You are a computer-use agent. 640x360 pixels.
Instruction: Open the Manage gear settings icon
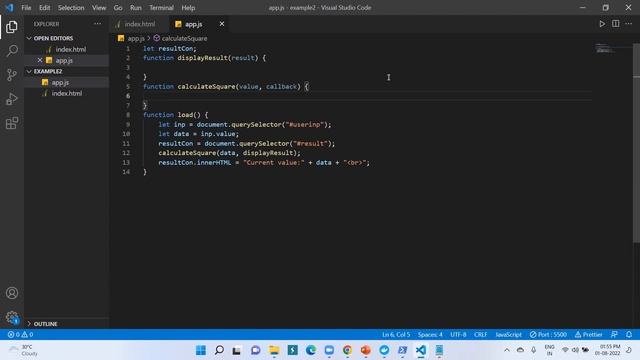tap(12, 317)
